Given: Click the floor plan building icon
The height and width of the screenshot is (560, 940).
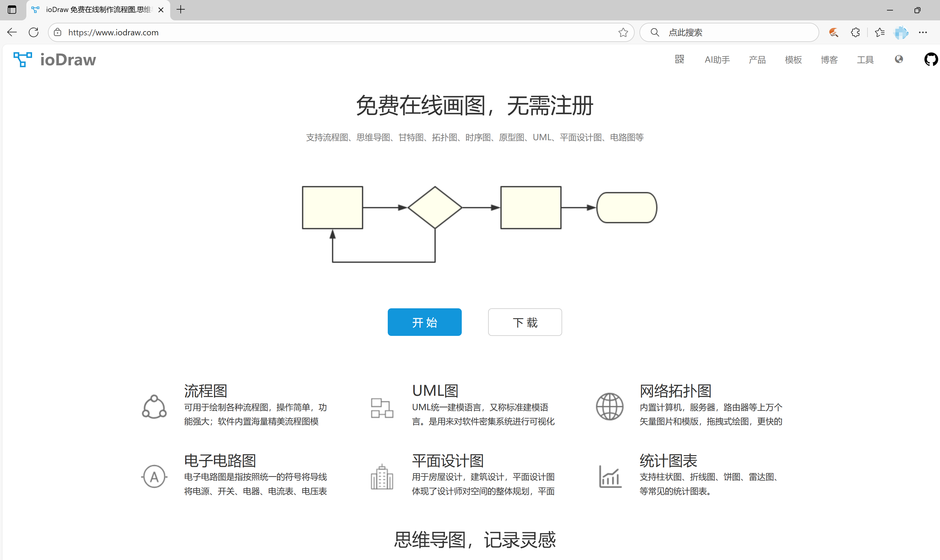Looking at the screenshot, I should pyautogui.click(x=382, y=477).
